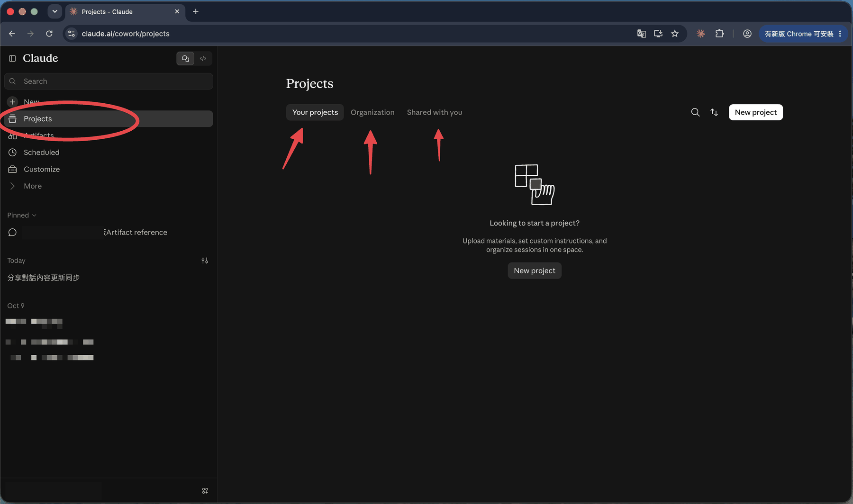Click New project button under empty state
Image resolution: width=853 pixels, height=504 pixels.
tap(535, 270)
